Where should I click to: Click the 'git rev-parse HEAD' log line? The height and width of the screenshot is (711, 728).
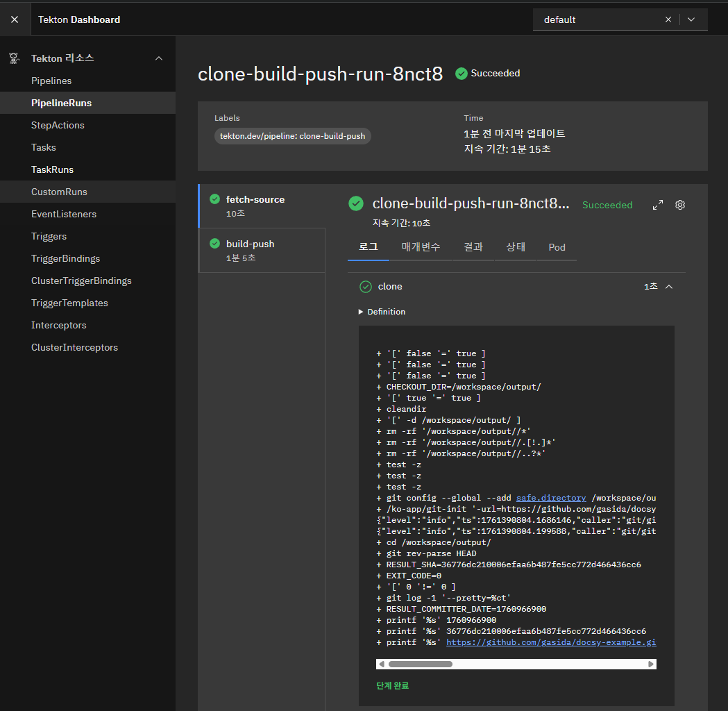pos(426,553)
